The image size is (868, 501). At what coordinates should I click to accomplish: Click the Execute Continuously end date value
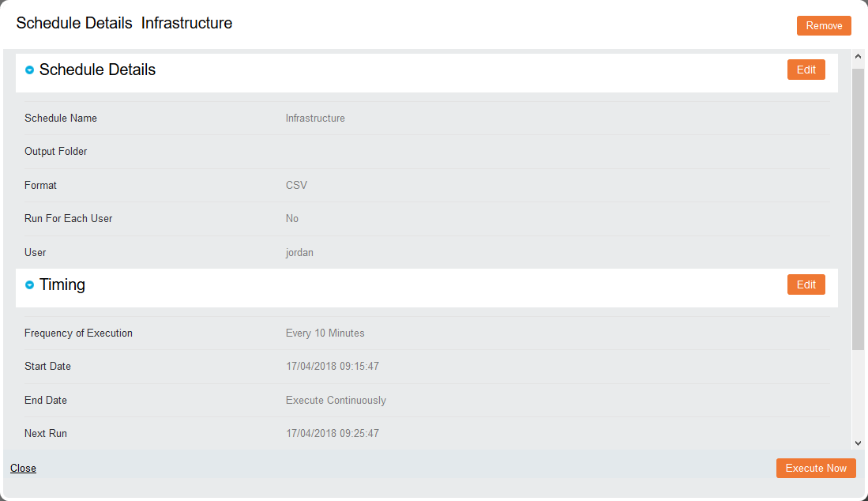click(336, 400)
